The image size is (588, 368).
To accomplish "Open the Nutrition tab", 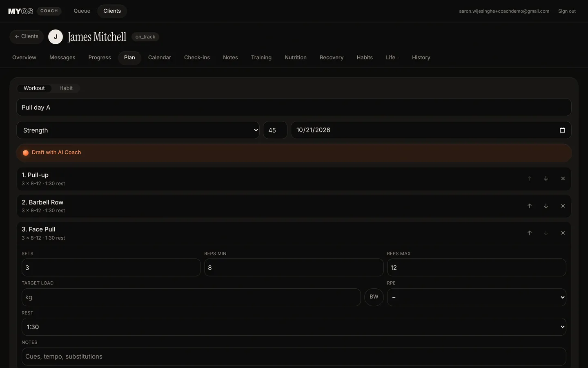I will pos(296,58).
